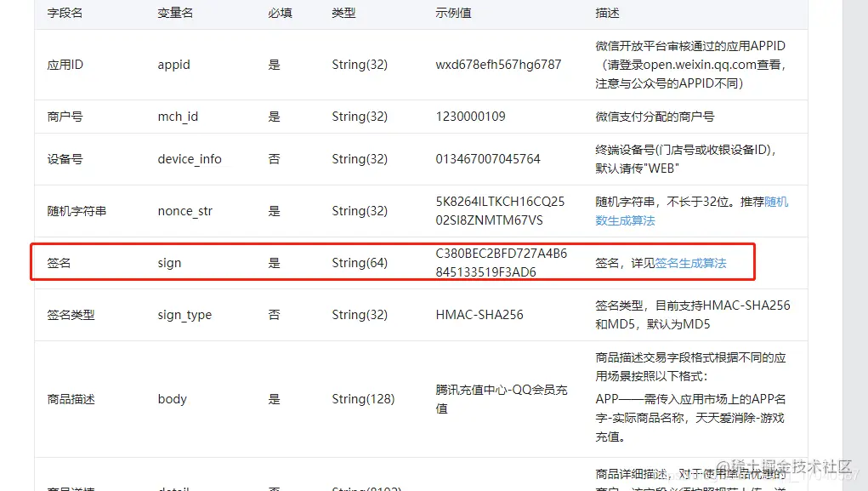Viewport: 868px width, 491px height.
Task: Select the sign_type variable name
Action: click(x=184, y=316)
